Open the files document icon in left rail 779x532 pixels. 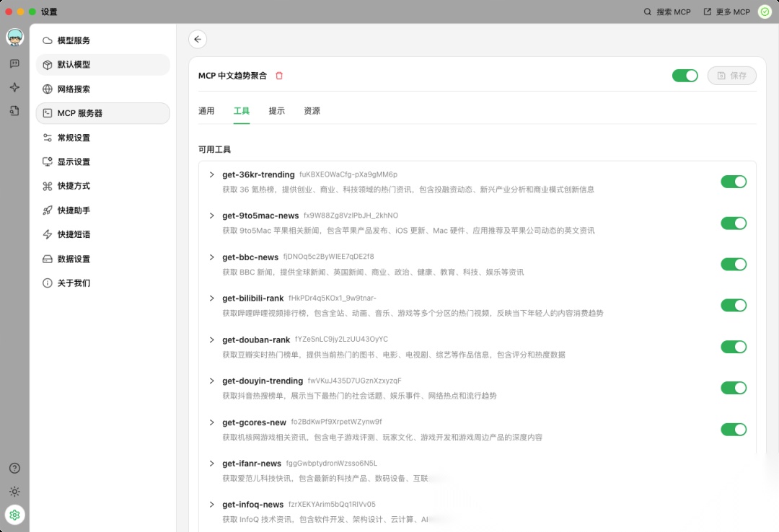[x=14, y=111]
